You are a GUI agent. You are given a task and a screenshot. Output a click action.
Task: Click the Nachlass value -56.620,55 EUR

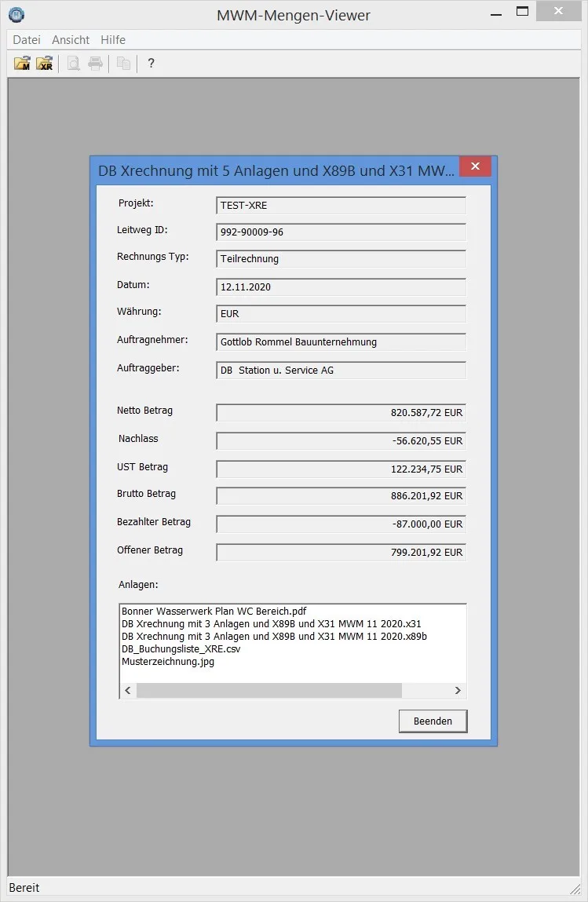tap(341, 440)
